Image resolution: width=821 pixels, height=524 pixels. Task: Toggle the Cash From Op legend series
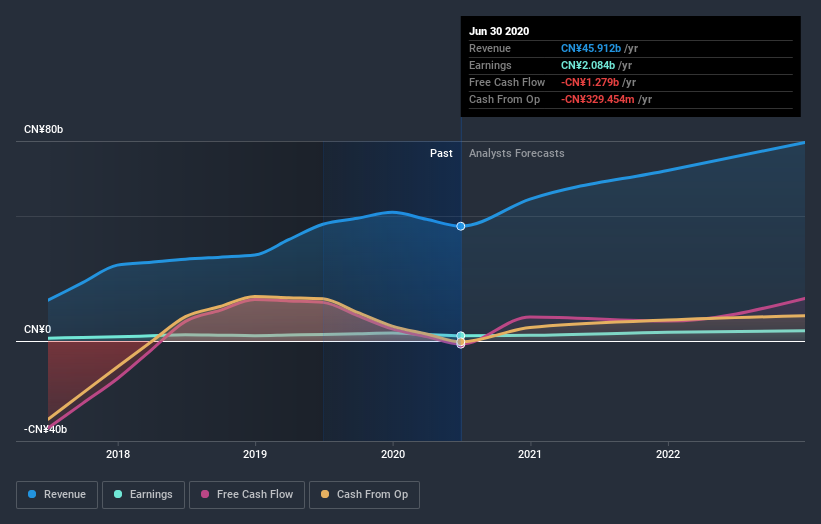(x=364, y=495)
